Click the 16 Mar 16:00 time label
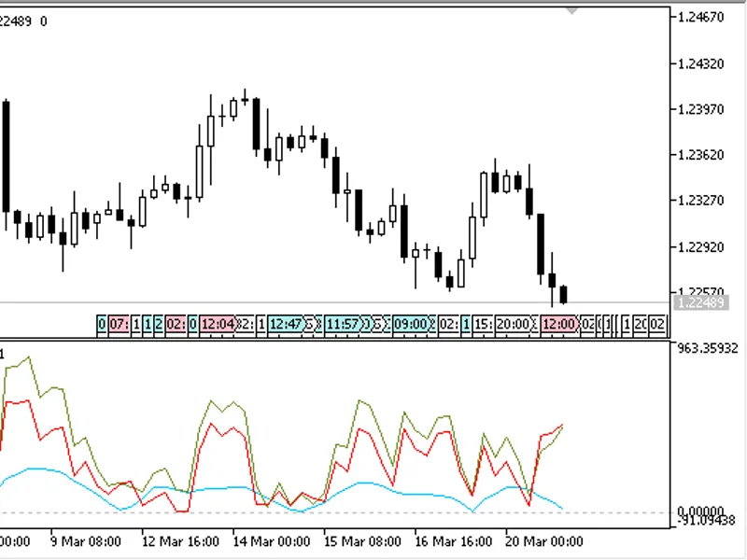 [x=454, y=542]
